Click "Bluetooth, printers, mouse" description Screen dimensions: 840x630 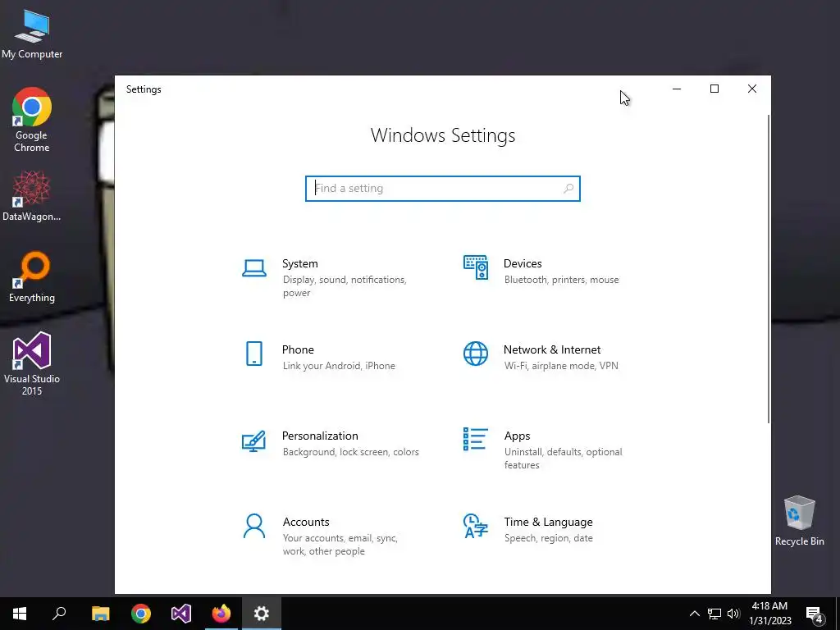[x=561, y=280]
